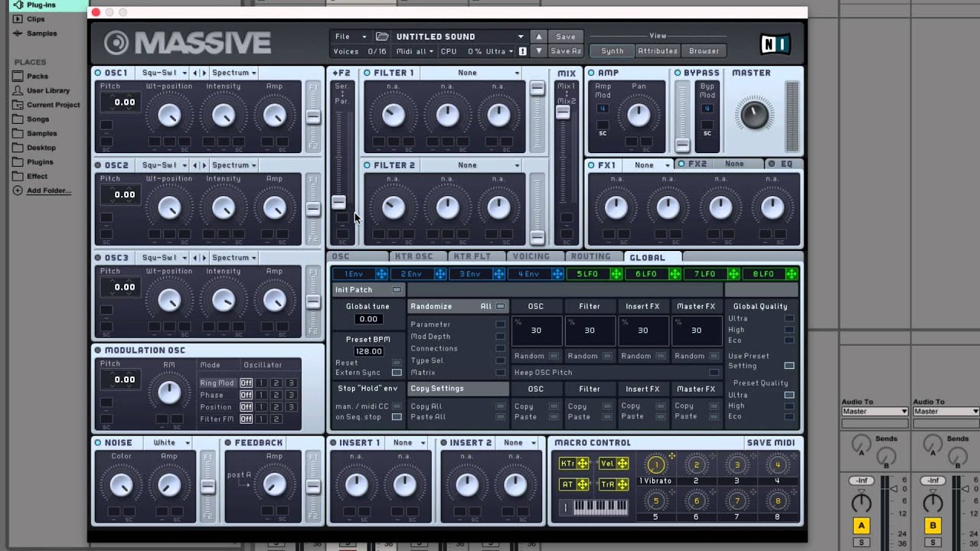This screenshot has height=551, width=980.
Task: Open the Insert 2 type dropdown
Action: [x=519, y=442]
